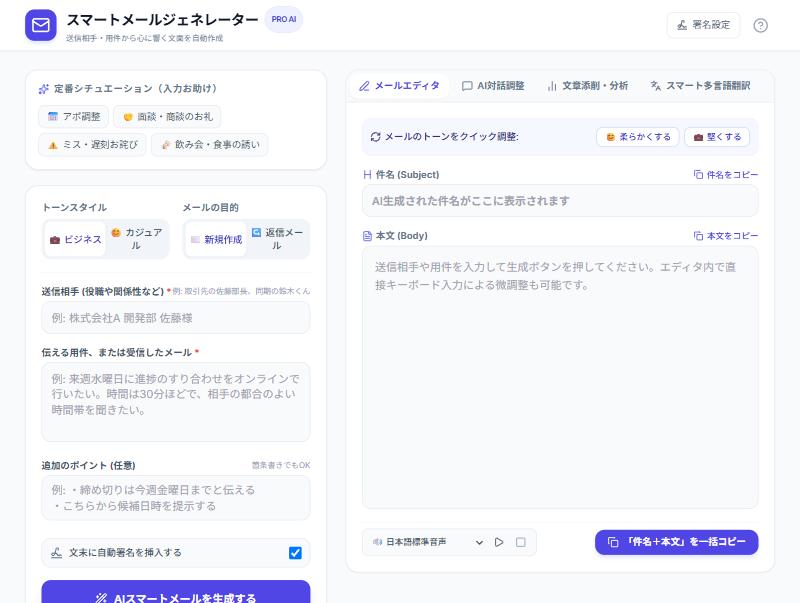Stop the voice playback
This screenshot has height=603, width=800.
click(520, 542)
